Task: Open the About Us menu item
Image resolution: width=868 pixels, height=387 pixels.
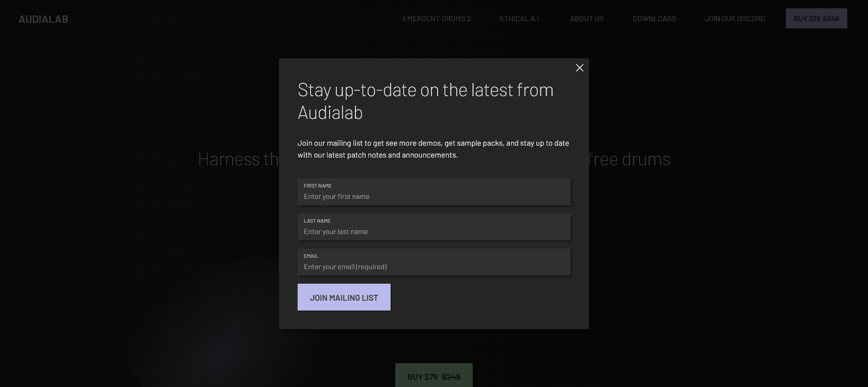Action: coord(587,19)
